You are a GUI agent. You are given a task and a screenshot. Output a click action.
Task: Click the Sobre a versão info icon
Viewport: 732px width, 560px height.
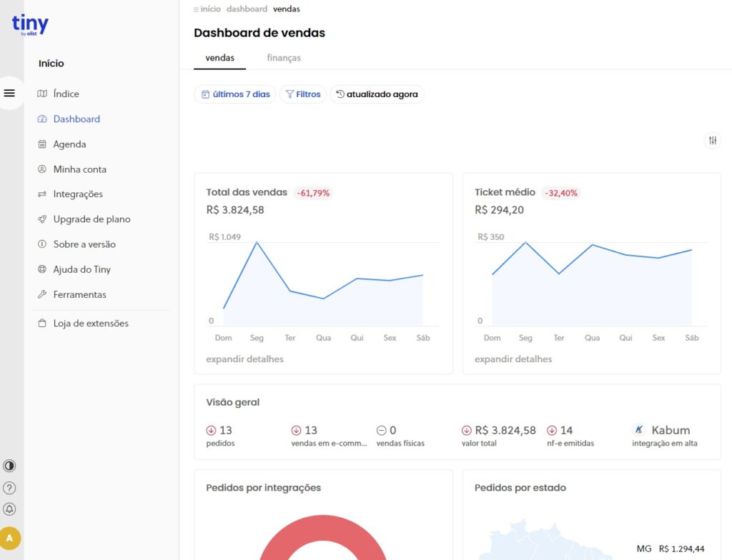[x=42, y=244]
